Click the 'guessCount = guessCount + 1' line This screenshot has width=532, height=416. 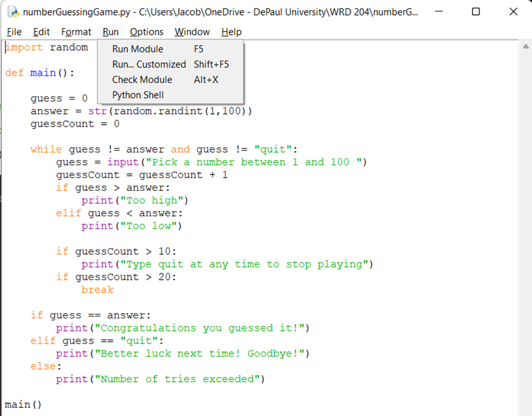[x=142, y=175]
